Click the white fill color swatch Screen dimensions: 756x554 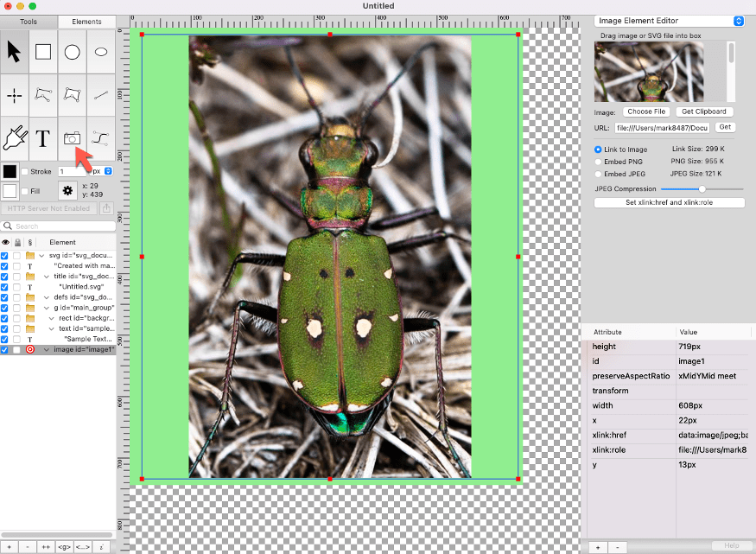pos(10,191)
